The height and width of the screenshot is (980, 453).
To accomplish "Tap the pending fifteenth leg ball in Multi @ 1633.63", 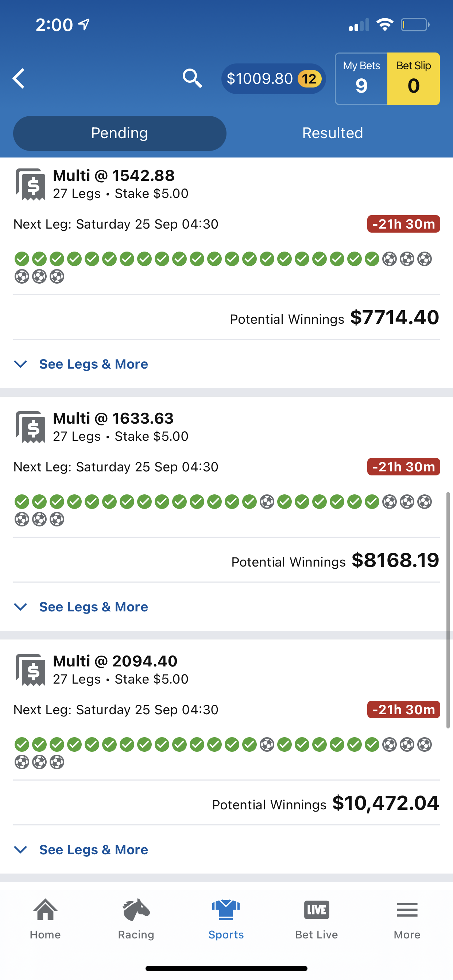I will (x=267, y=502).
